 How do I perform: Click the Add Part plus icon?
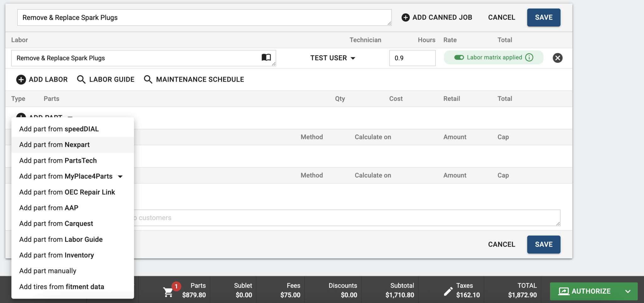(x=21, y=117)
